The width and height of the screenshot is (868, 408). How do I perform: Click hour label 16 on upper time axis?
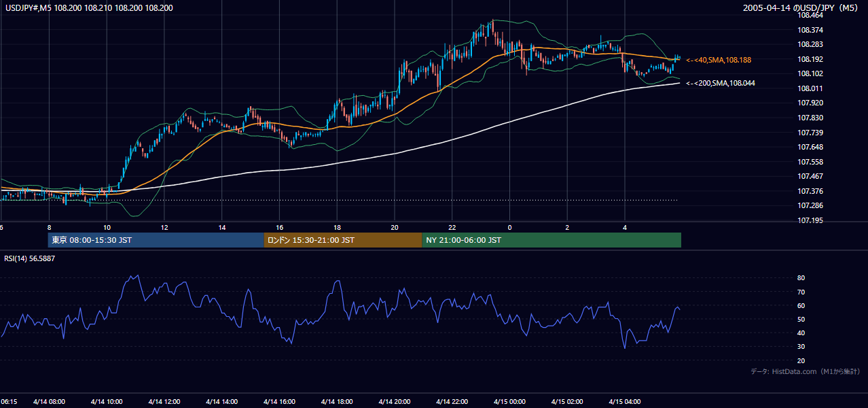pyautogui.click(x=279, y=227)
